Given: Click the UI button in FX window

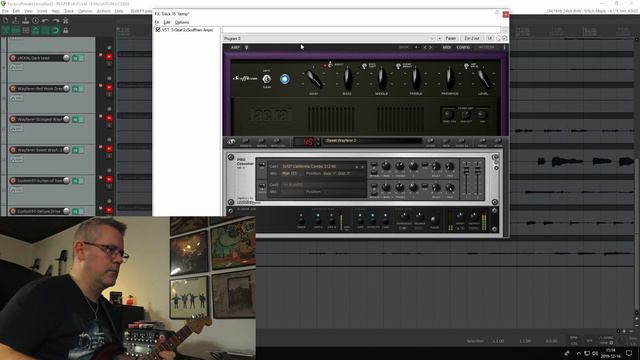Looking at the screenshot, I should 490,38.
